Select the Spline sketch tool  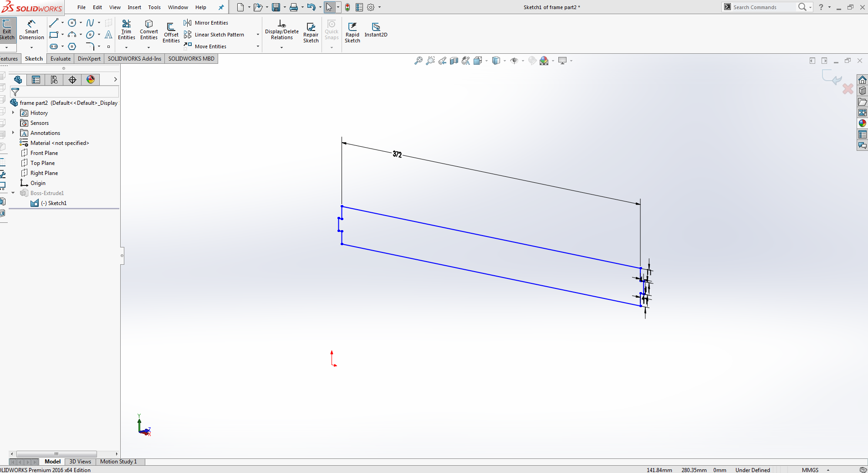pyautogui.click(x=90, y=23)
